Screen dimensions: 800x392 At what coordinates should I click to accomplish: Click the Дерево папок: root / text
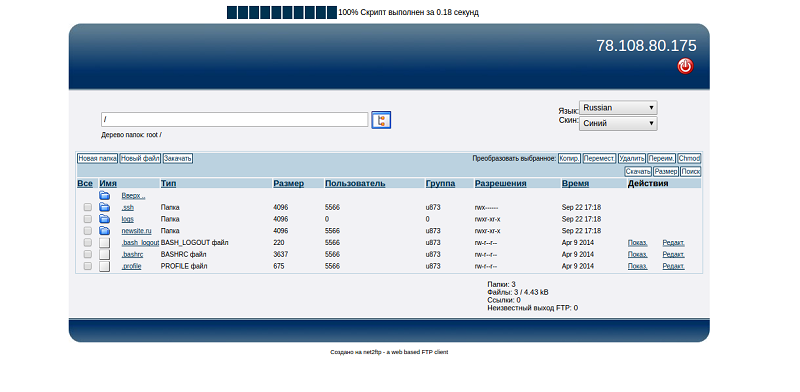tap(131, 135)
